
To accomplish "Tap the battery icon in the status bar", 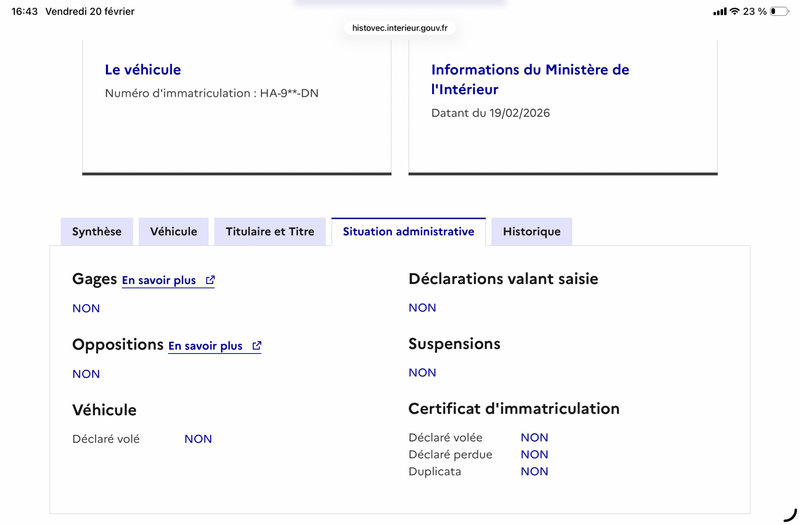I will 779,12.
